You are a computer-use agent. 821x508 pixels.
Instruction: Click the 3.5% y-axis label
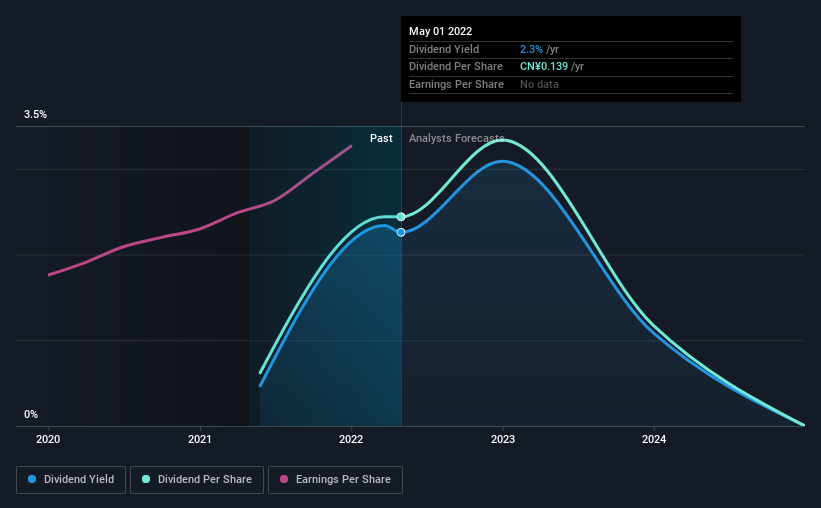(35, 115)
